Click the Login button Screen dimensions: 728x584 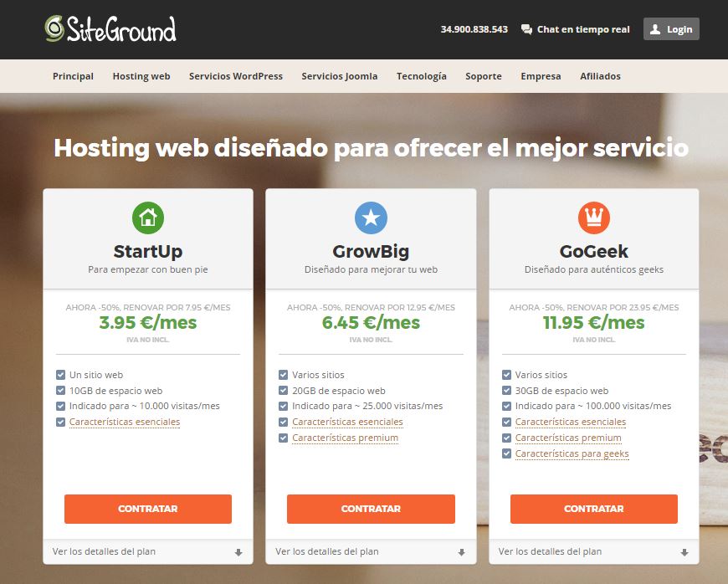pyautogui.click(x=671, y=29)
